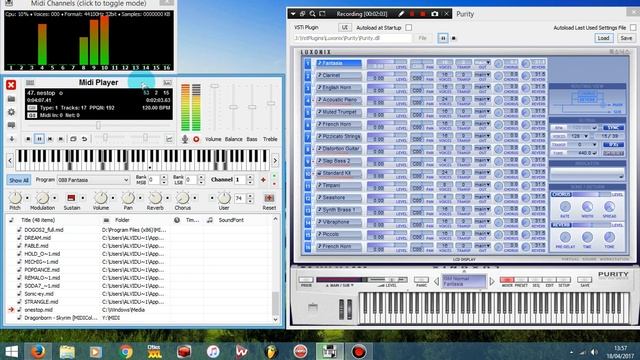This screenshot has height=360, width=640.
Task: Toggle the dot checkbox beside Chorus knob
Action: (x=195, y=198)
